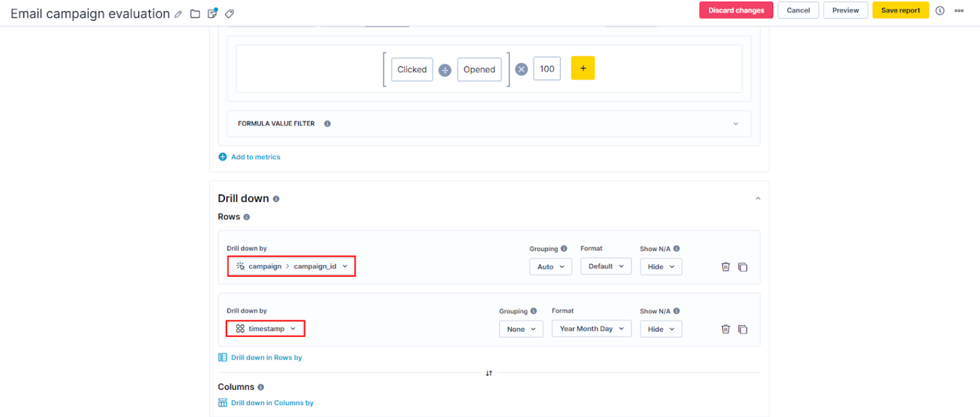Delete the campaign_id drill down row
980x417 pixels.
[x=725, y=266]
